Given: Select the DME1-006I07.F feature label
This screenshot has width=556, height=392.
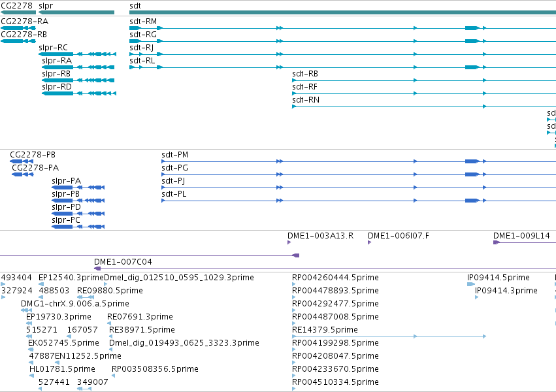Looking at the screenshot, I should [398, 236].
